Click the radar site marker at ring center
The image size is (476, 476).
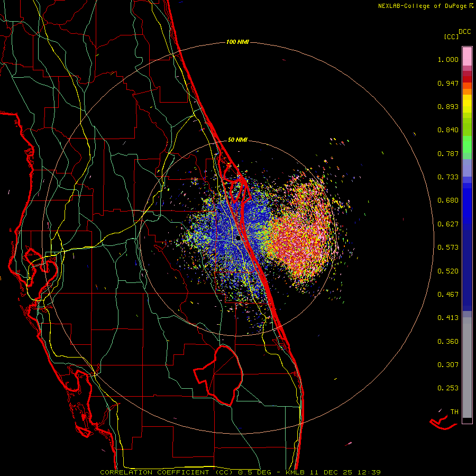(x=239, y=238)
